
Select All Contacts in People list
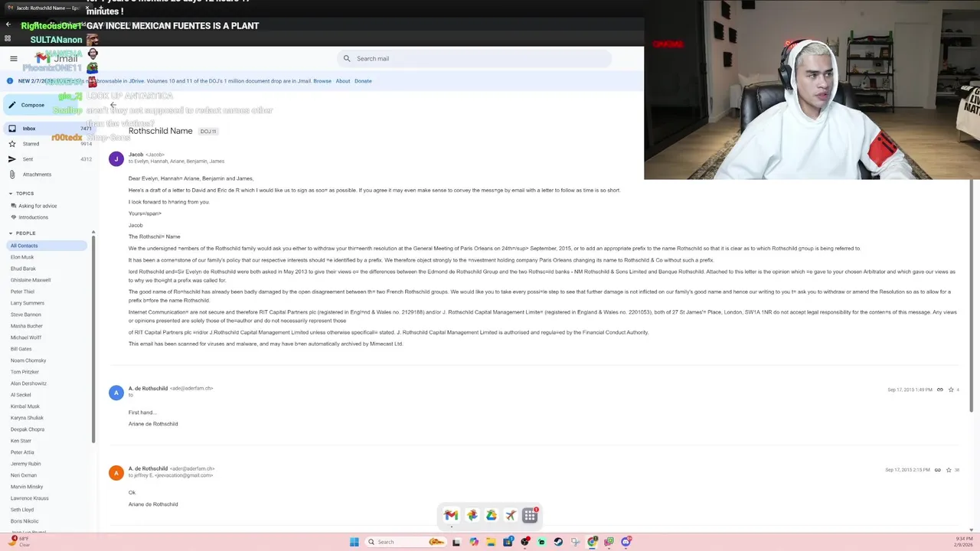coord(46,246)
